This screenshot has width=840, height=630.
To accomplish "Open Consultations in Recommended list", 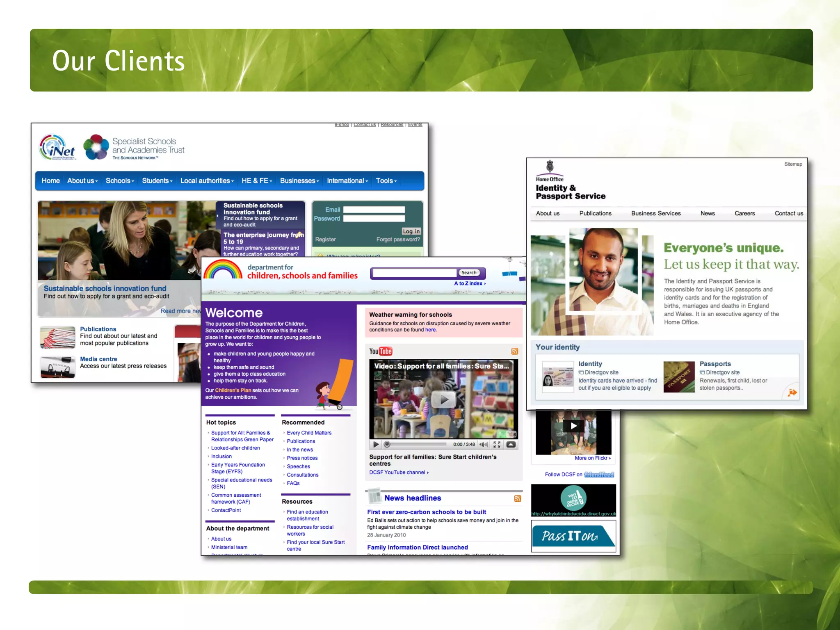I will pyautogui.click(x=302, y=475).
